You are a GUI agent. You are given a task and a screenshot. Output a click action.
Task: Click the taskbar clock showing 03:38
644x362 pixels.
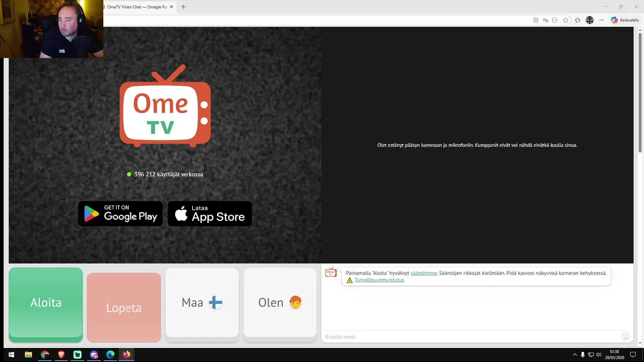pyautogui.click(x=614, y=354)
